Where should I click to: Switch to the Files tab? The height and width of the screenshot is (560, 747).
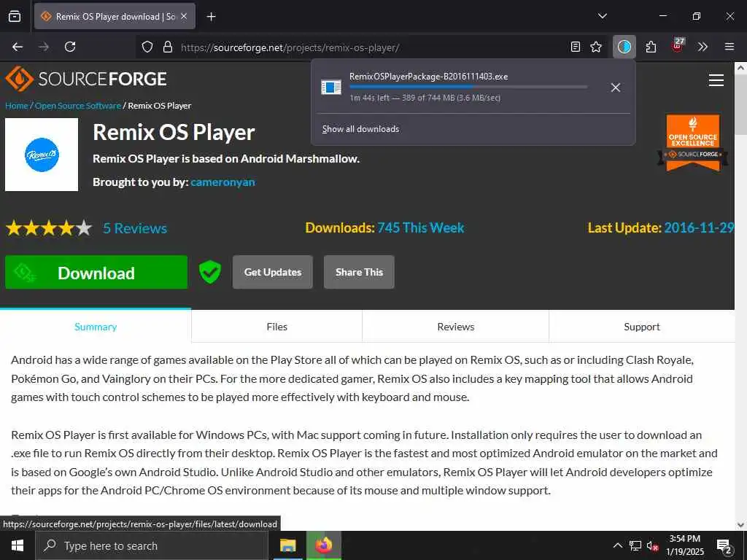(x=276, y=327)
